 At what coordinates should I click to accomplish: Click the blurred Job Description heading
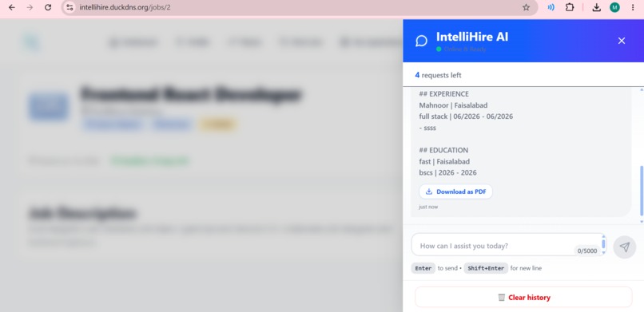point(81,213)
